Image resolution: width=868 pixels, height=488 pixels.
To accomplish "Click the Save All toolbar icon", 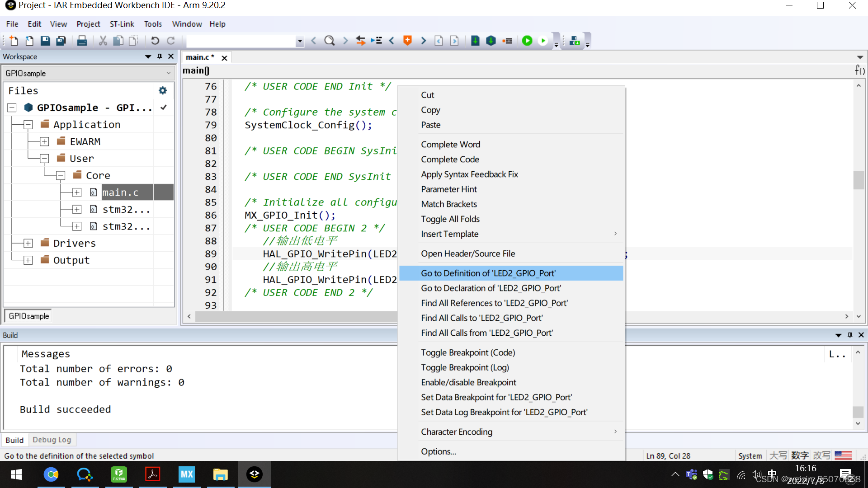I will tap(61, 41).
